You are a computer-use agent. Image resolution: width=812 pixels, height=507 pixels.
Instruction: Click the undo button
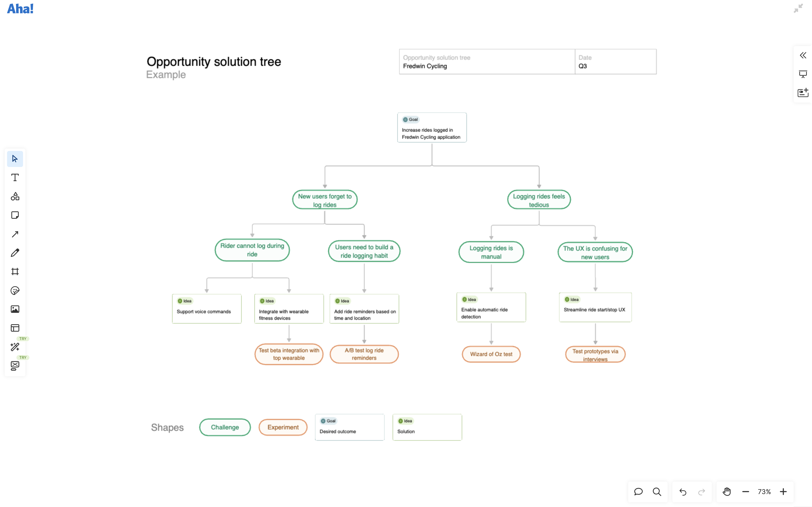click(x=683, y=491)
